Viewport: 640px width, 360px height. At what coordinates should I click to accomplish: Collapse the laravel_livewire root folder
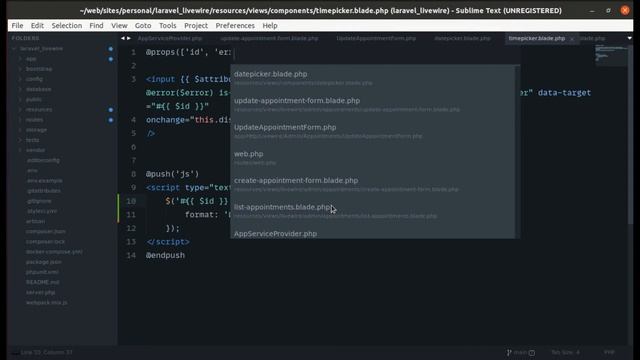click(x=14, y=49)
